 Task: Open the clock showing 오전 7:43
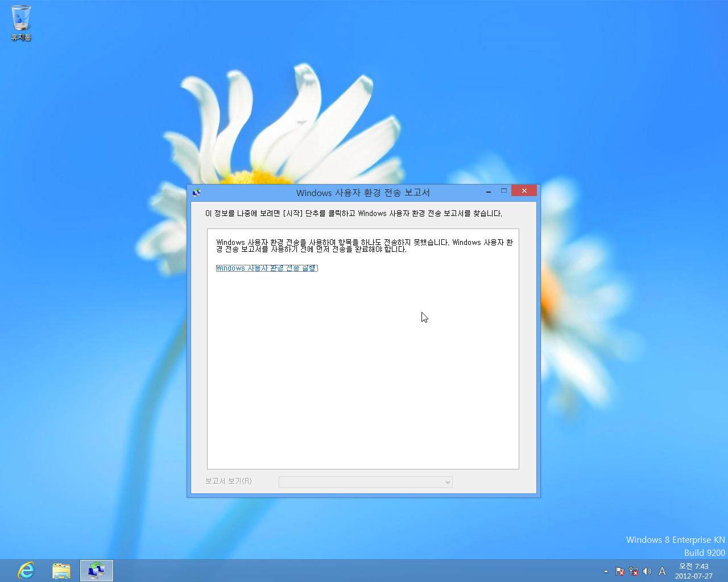pos(694,571)
